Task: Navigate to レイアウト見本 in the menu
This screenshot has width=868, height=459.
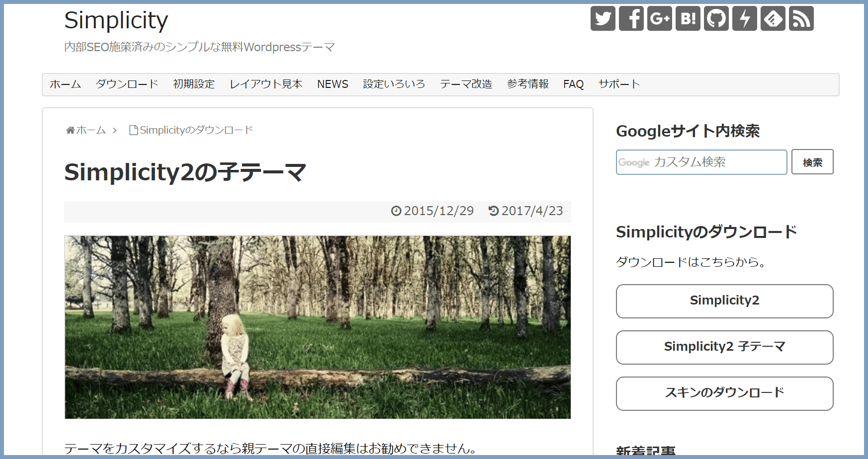Action: click(x=266, y=84)
